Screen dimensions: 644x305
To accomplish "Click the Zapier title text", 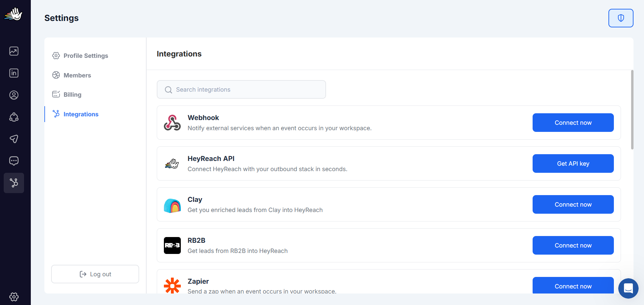I will (198, 281).
